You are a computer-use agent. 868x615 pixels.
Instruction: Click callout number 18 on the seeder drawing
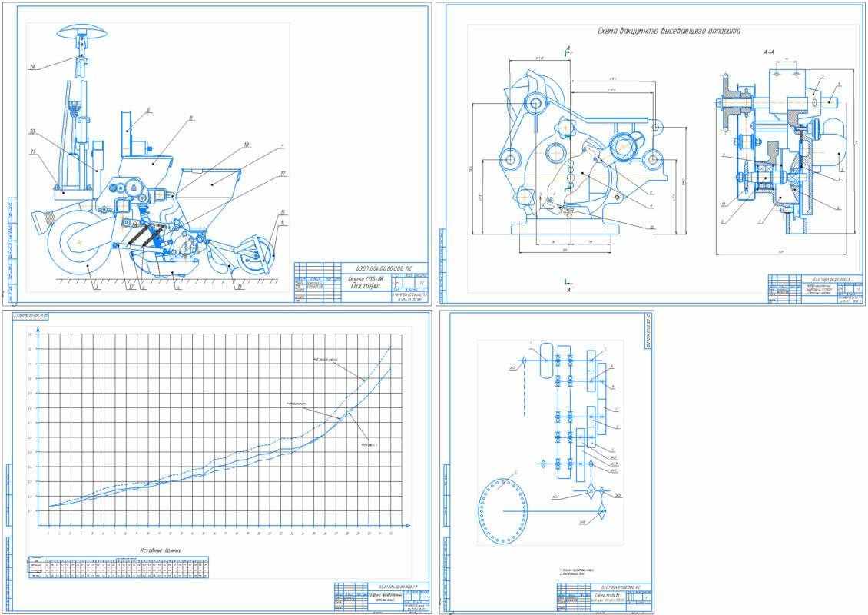246,145
